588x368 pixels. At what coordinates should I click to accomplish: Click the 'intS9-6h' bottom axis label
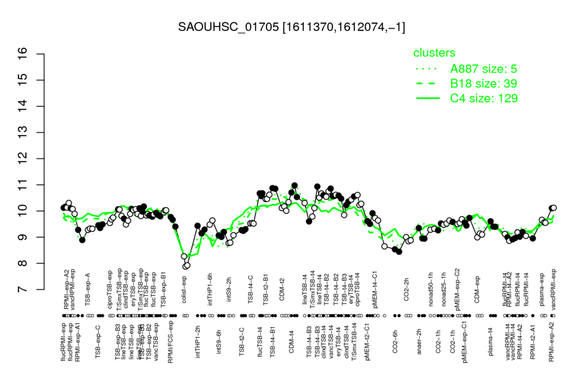point(219,341)
